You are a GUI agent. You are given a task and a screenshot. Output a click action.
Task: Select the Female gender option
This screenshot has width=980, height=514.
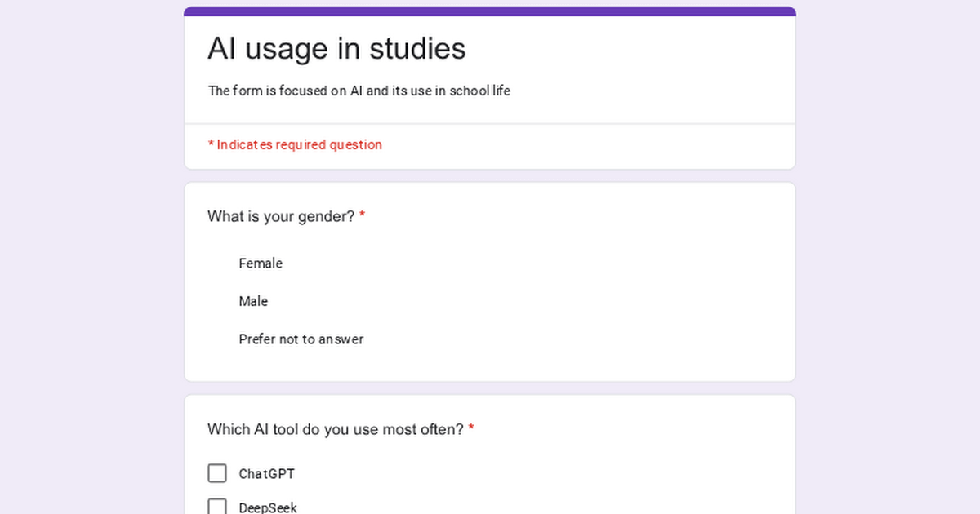click(x=260, y=264)
